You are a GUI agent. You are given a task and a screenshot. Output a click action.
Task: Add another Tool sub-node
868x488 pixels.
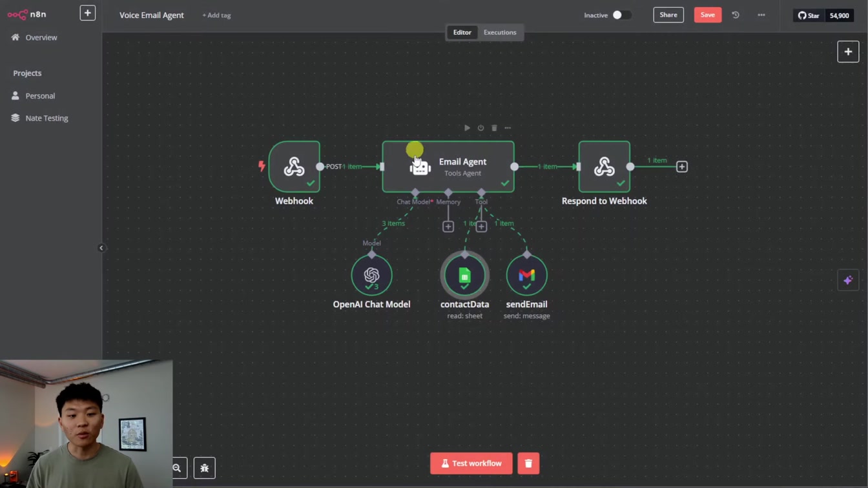tap(481, 227)
